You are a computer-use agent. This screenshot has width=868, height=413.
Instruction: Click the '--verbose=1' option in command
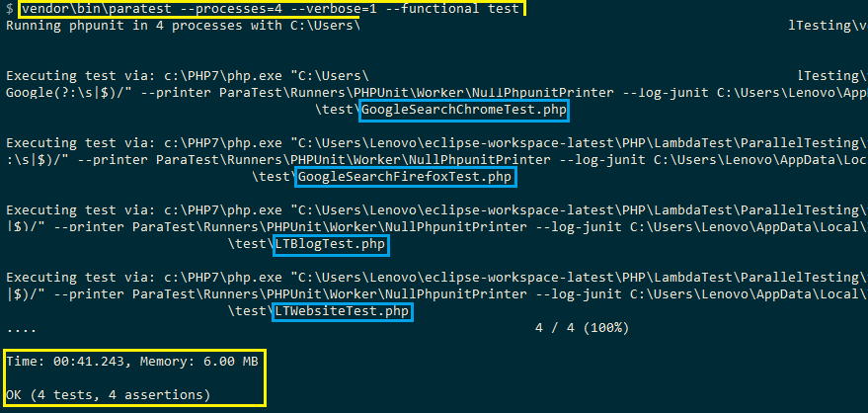tap(334, 9)
